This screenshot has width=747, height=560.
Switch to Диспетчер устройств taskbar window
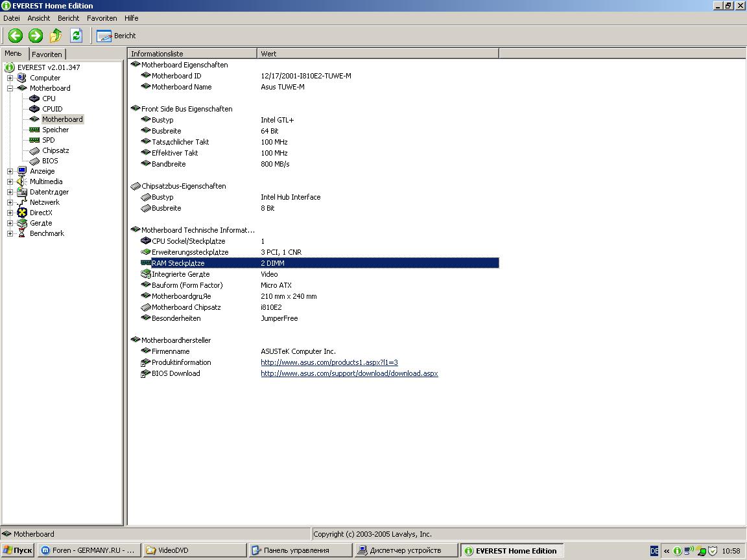point(407,550)
